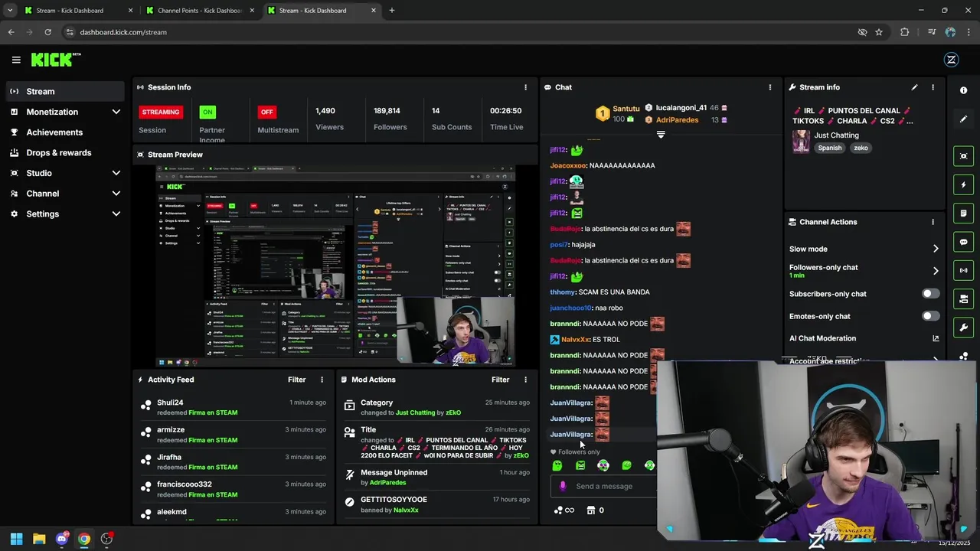
Task: Open Shuli24's Firma en STEAM reward link
Action: (213, 412)
